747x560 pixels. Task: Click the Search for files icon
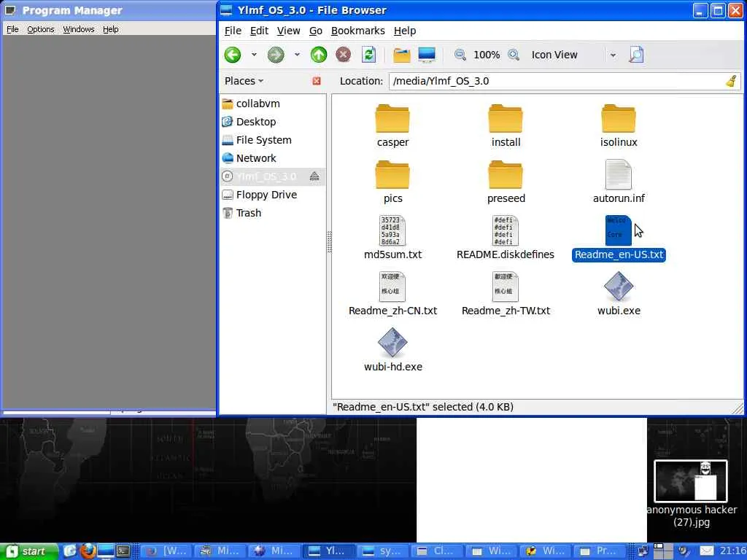[x=636, y=55]
